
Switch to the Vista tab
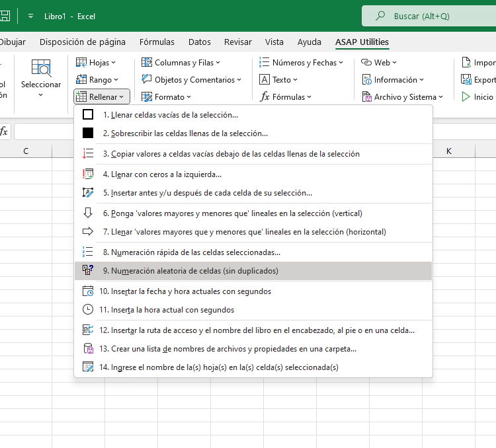click(274, 42)
